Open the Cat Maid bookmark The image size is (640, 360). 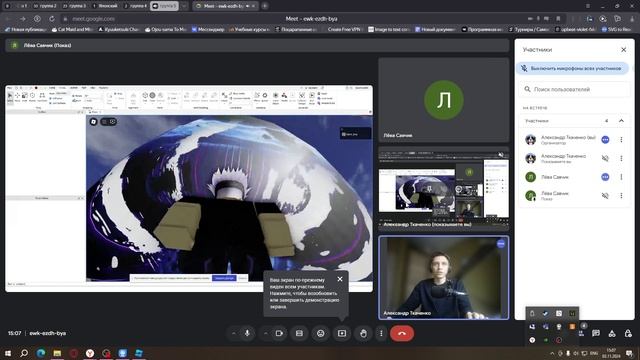pyautogui.click(x=73, y=29)
